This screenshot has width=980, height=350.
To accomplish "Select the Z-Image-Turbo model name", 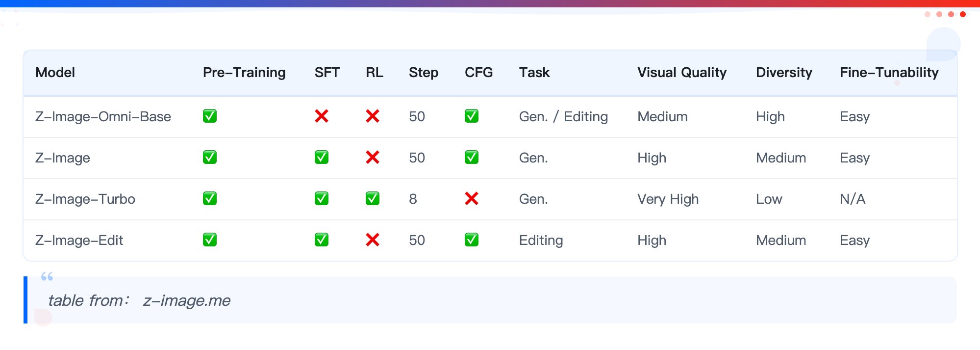I will pos(85,199).
